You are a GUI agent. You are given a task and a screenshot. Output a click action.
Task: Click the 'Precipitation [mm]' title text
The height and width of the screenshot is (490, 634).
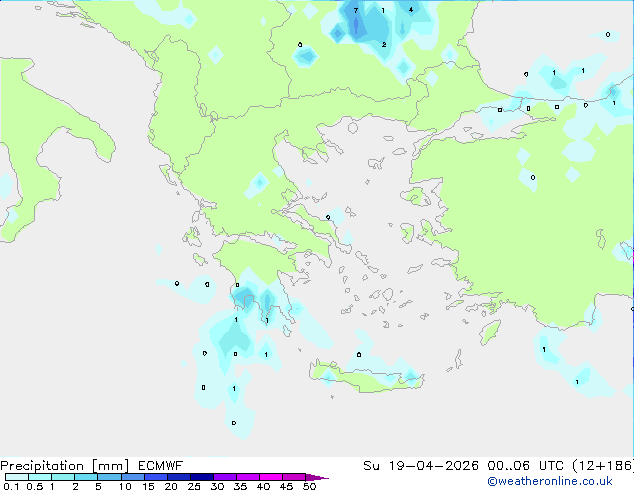(x=64, y=466)
